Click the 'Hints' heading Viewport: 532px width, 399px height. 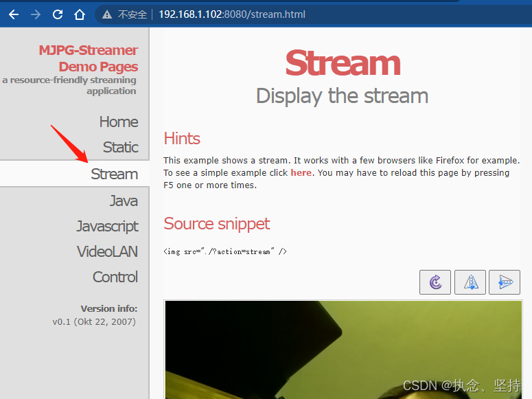click(x=182, y=139)
